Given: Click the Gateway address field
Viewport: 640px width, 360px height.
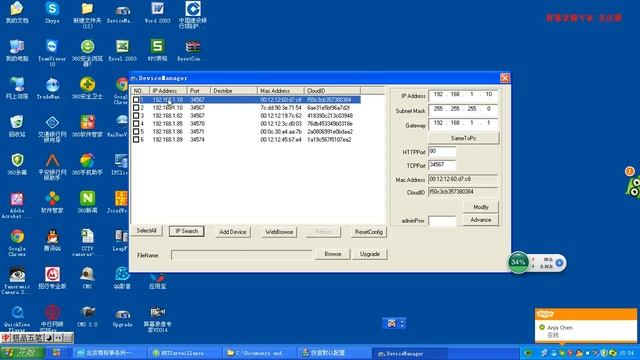Looking at the screenshot, I should (463, 124).
